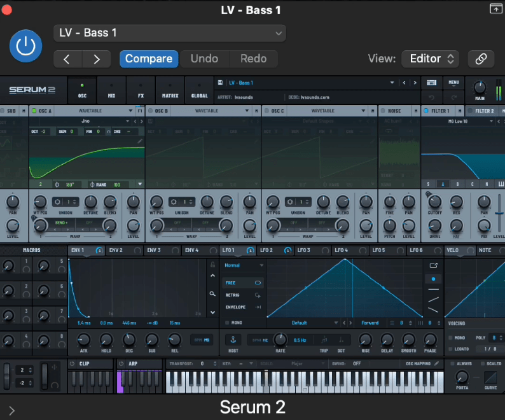The image size is (505, 420).
Task: Enable LEGATO checkbox
Action: coord(450,349)
